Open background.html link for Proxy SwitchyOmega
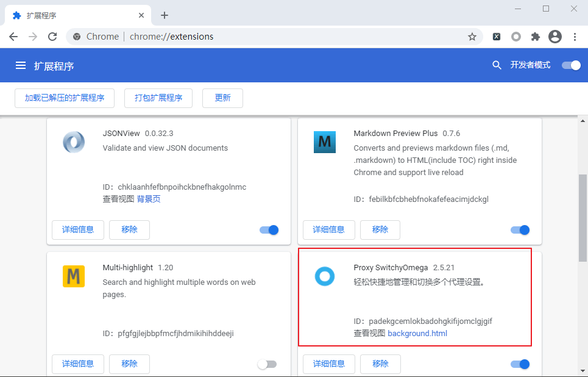Viewport: 588px width, 377px height. point(417,333)
